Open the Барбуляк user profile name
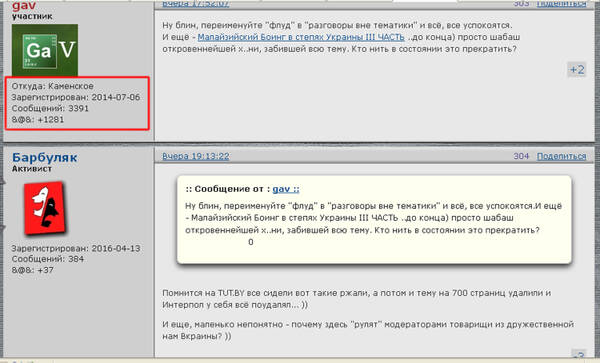 [44, 157]
